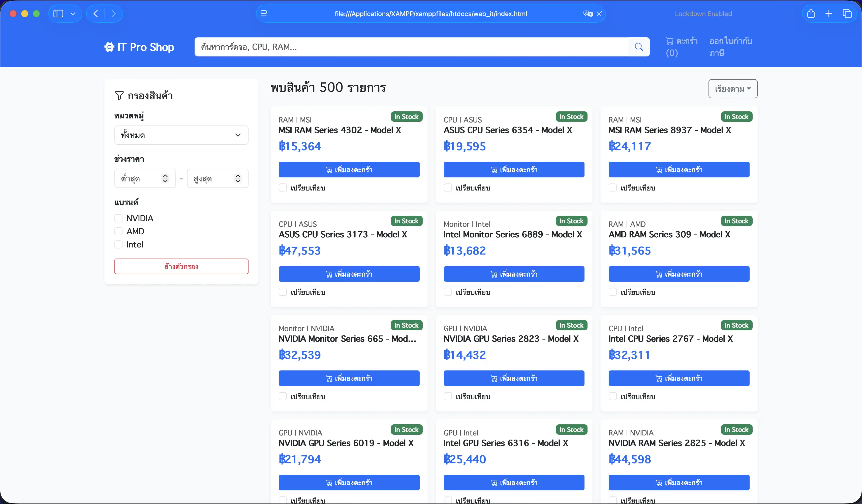Click the search magnifier icon button
This screenshot has width=862, height=504.
click(639, 47)
